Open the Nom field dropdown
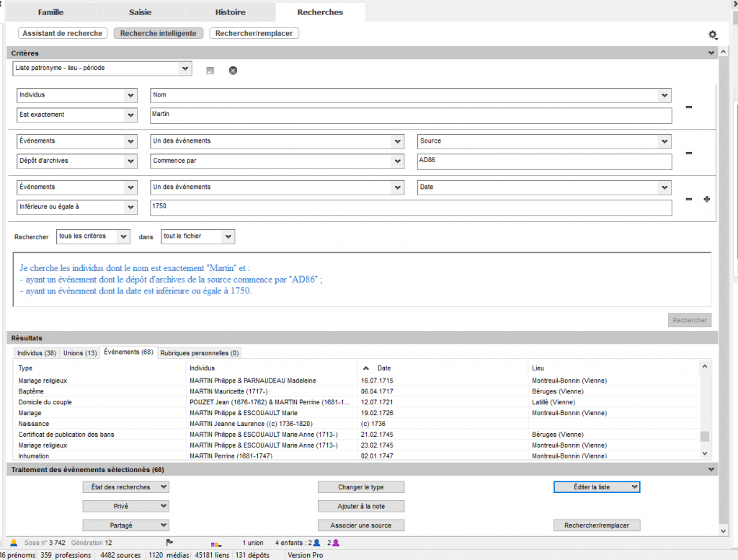Image resolution: width=738 pixels, height=560 pixels. (410, 95)
